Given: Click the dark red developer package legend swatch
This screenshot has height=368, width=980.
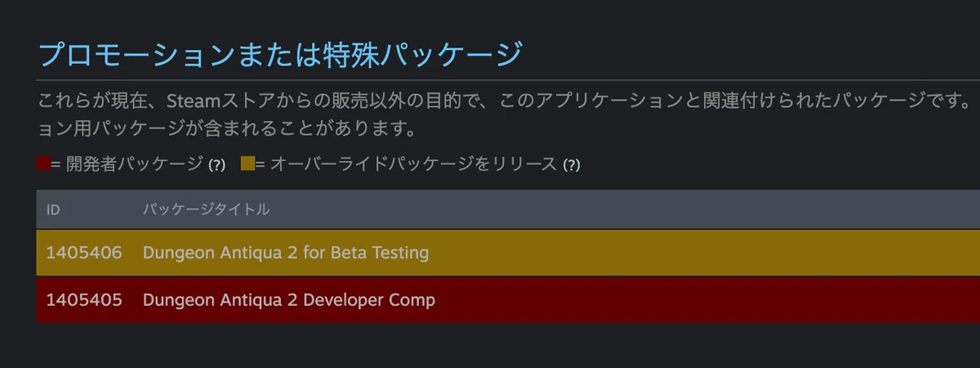Looking at the screenshot, I should (x=44, y=164).
